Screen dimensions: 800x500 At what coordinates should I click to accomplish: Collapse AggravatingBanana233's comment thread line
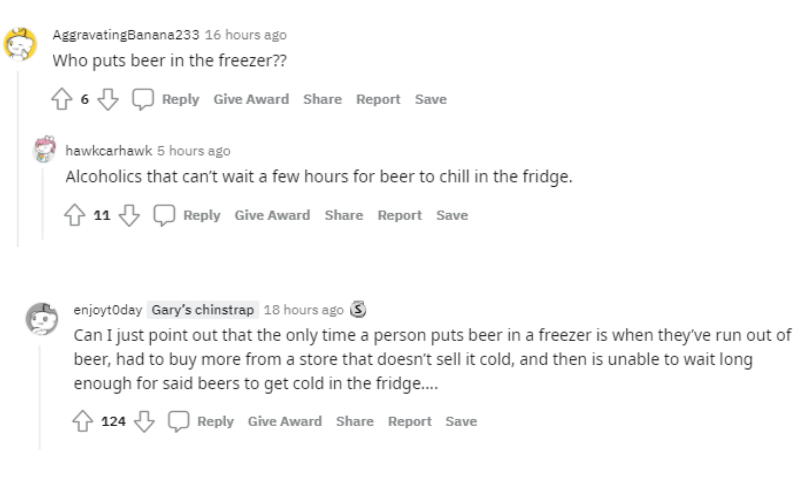click(18, 158)
